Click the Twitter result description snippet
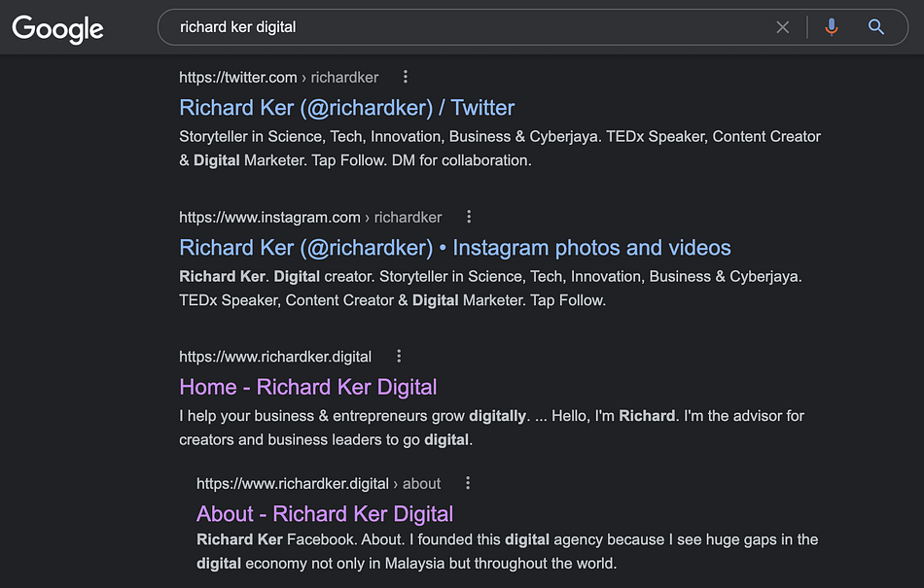Viewport: 924px width, 588px height. coord(500,148)
